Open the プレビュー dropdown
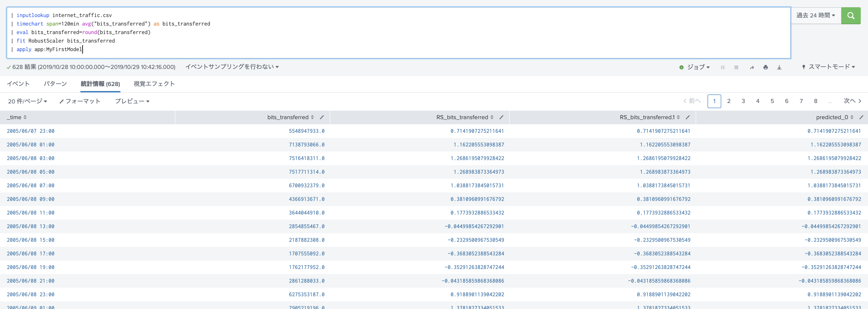This screenshot has width=868, height=309. coord(132,101)
